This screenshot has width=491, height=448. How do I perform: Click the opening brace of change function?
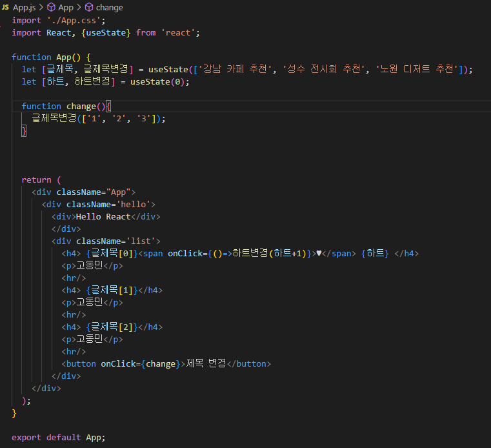108,107
